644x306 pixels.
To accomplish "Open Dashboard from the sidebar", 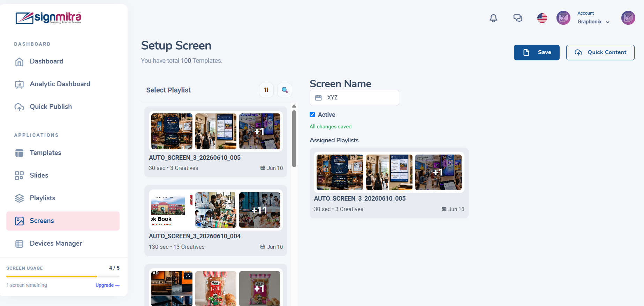I will (x=63, y=61).
